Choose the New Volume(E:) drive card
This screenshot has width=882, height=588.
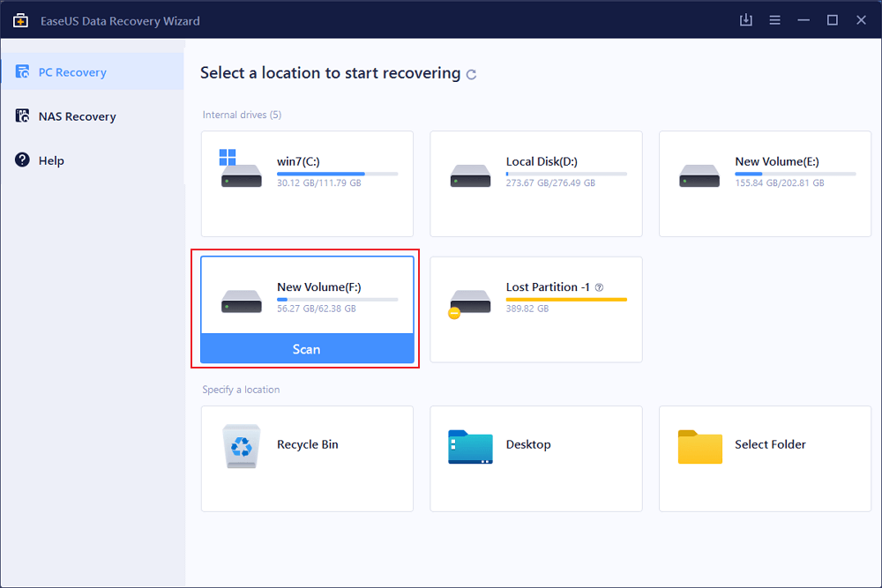(764, 183)
